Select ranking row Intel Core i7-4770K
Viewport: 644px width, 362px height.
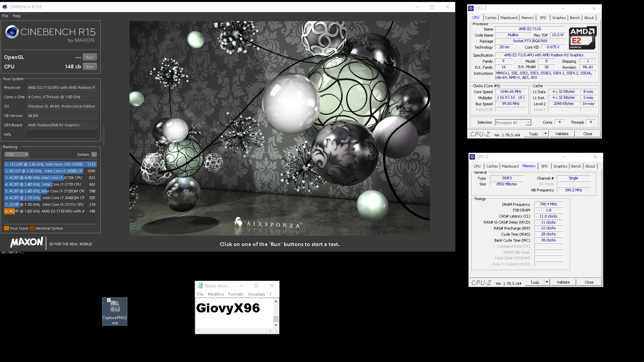(50, 178)
